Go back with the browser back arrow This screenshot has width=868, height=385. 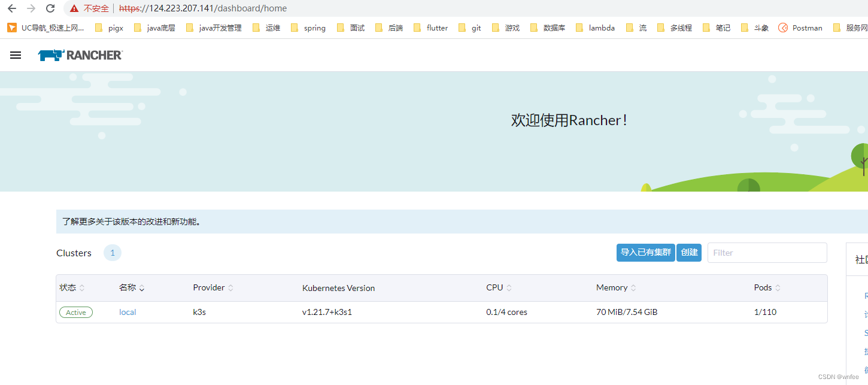click(x=12, y=8)
